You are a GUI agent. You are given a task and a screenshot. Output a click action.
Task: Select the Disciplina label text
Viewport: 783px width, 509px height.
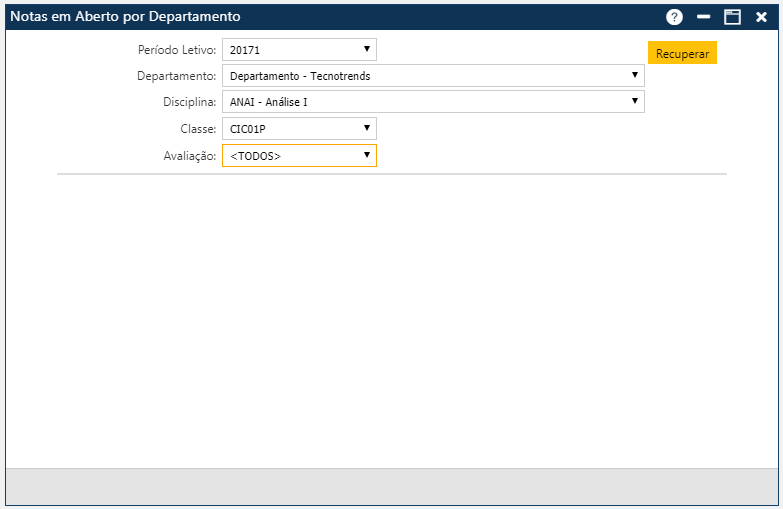point(189,102)
